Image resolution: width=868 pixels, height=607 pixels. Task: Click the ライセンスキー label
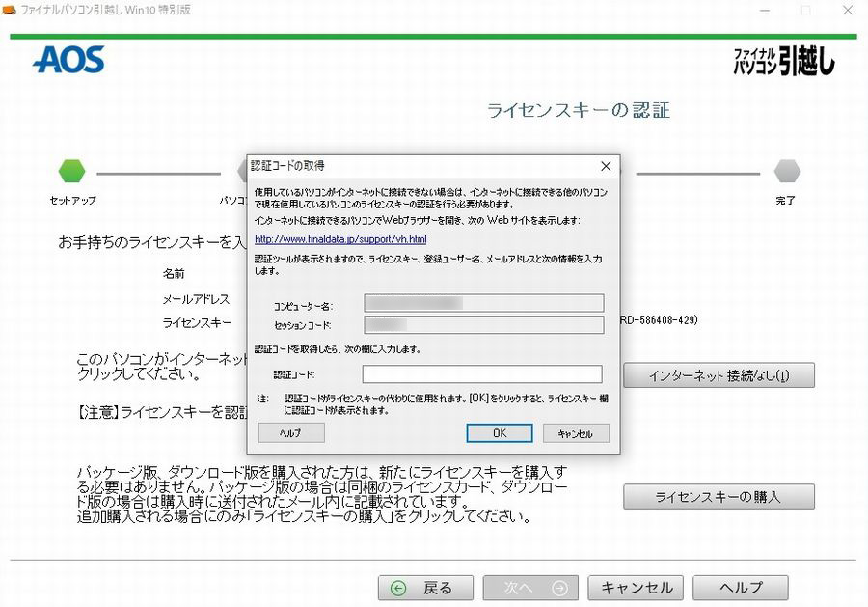[x=197, y=323]
